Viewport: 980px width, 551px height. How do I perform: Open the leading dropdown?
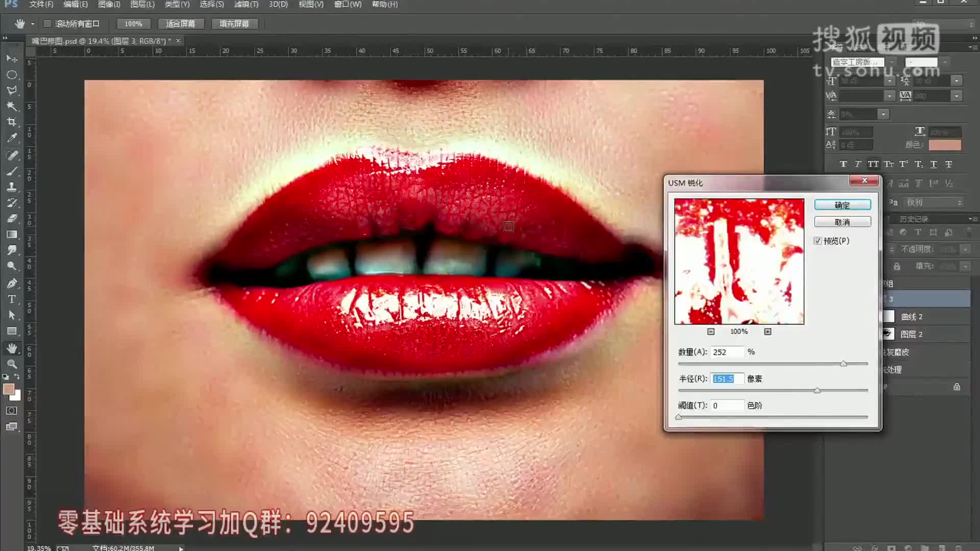(x=957, y=81)
